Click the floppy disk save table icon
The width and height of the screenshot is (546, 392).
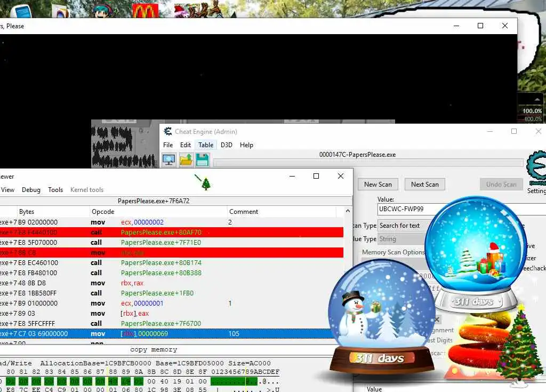(x=202, y=160)
